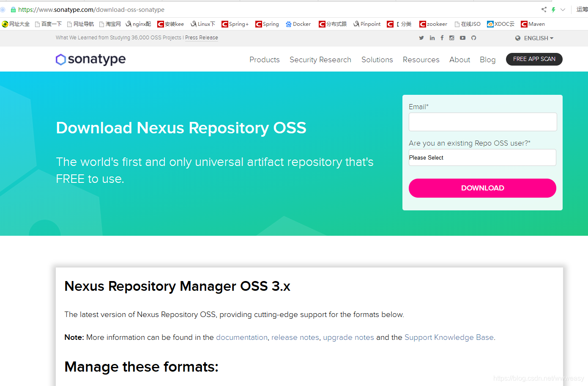Image resolution: width=588 pixels, height=386 pixels.
Task: Open the Press Release link
Action: [202, 38]
